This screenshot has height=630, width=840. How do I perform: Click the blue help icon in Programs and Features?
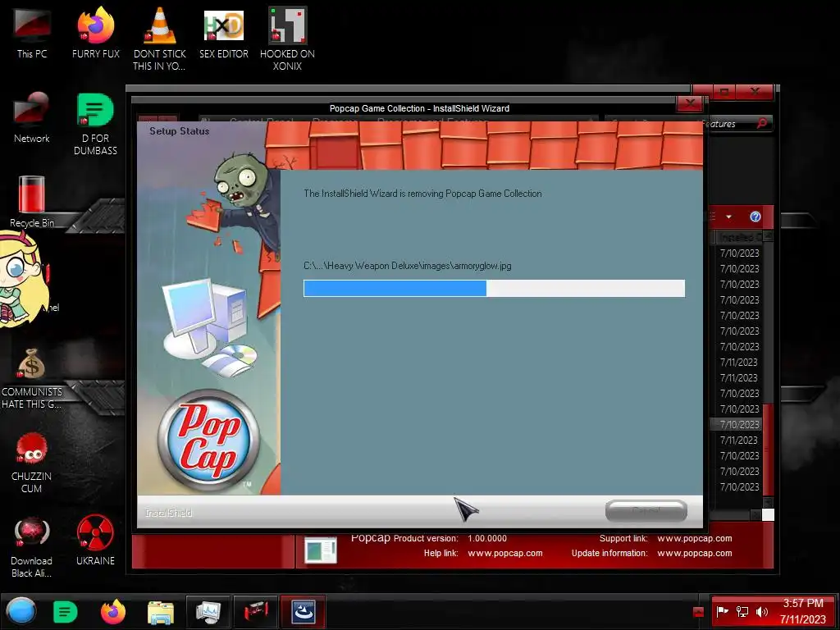point(755,217)
